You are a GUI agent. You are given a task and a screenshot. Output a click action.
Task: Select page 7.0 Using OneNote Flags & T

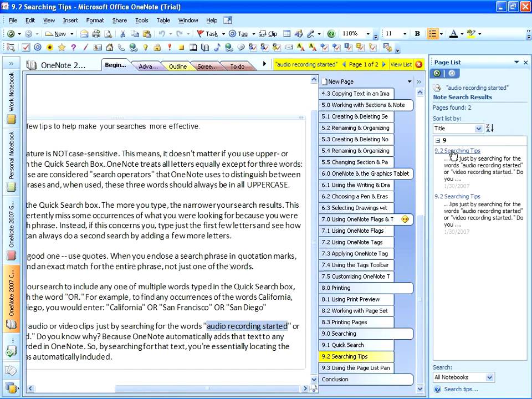point(366,219)
